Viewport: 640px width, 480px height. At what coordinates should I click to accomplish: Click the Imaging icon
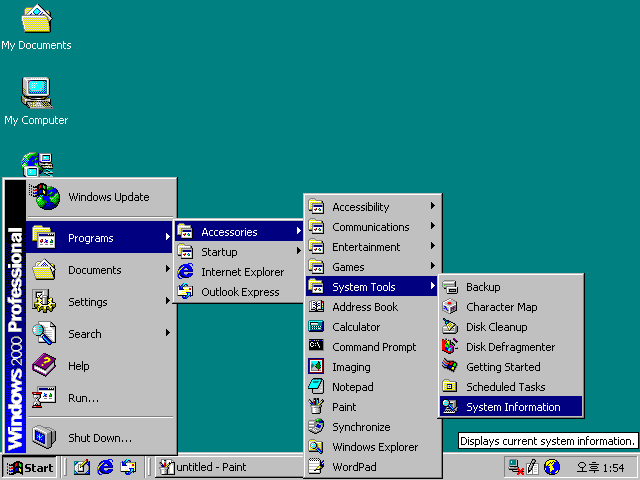tap(316, 367)
